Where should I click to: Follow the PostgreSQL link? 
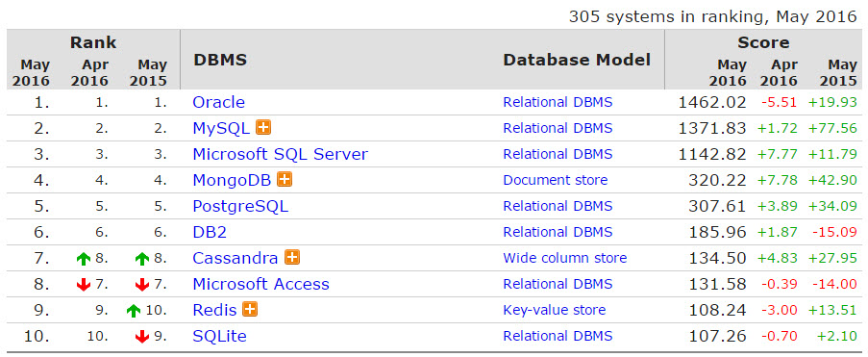(x=240, y=206)
